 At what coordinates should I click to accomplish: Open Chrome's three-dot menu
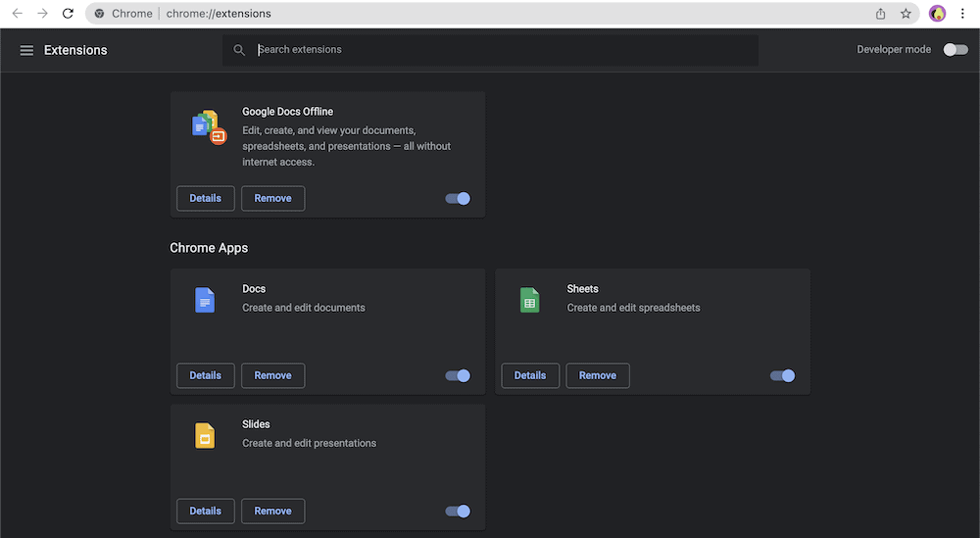(x=962, y=13)
